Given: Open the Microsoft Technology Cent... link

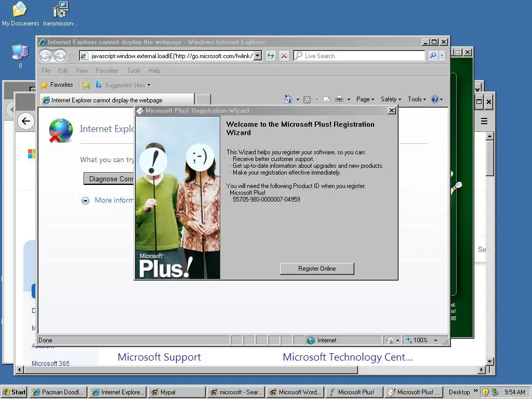Looking at the screenshot, I should (x=348, y=357).
